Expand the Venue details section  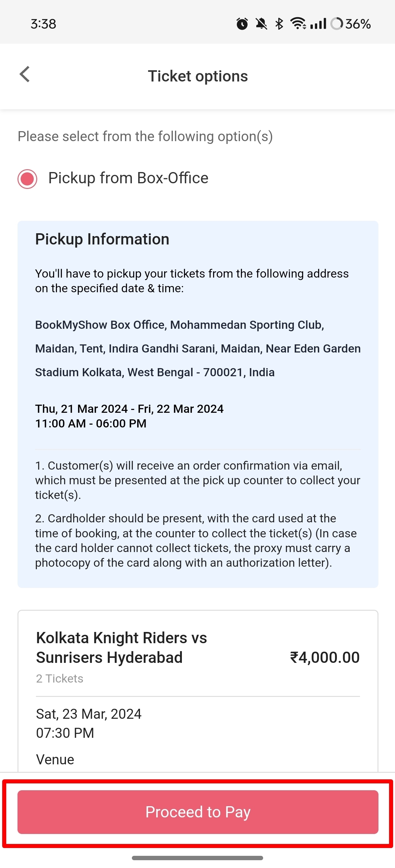[x=55, y=759]
